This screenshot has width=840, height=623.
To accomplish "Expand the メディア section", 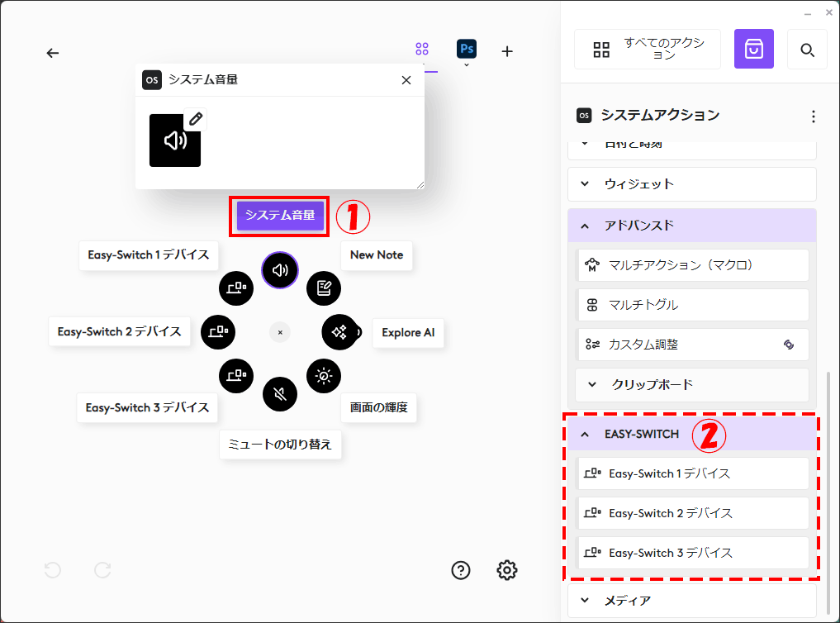I will [586, 601].
